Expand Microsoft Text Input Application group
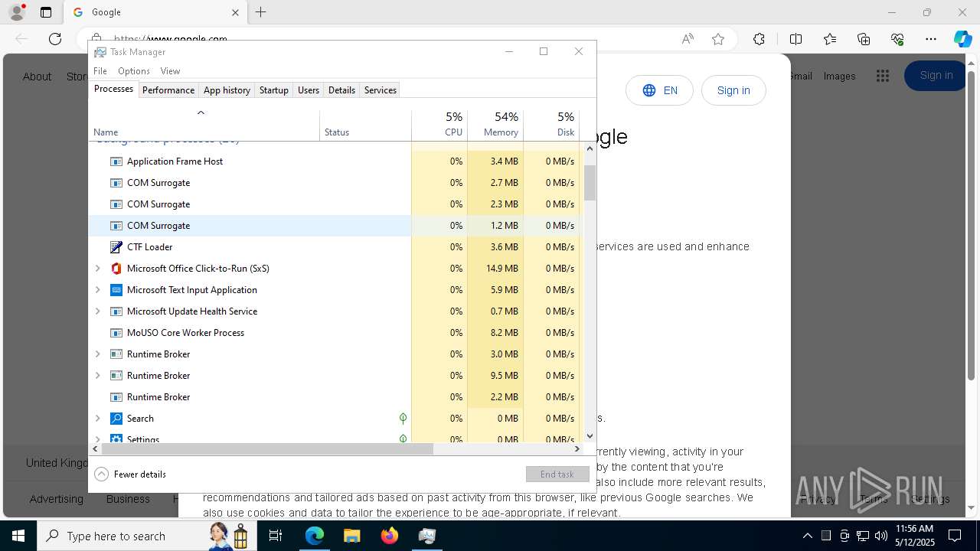The width and height of the screenshot is (980, 551). pos(97,290)
